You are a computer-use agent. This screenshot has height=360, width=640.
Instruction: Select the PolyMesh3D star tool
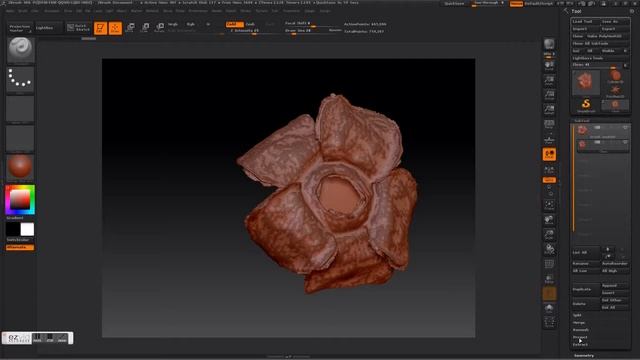(615, 91)
